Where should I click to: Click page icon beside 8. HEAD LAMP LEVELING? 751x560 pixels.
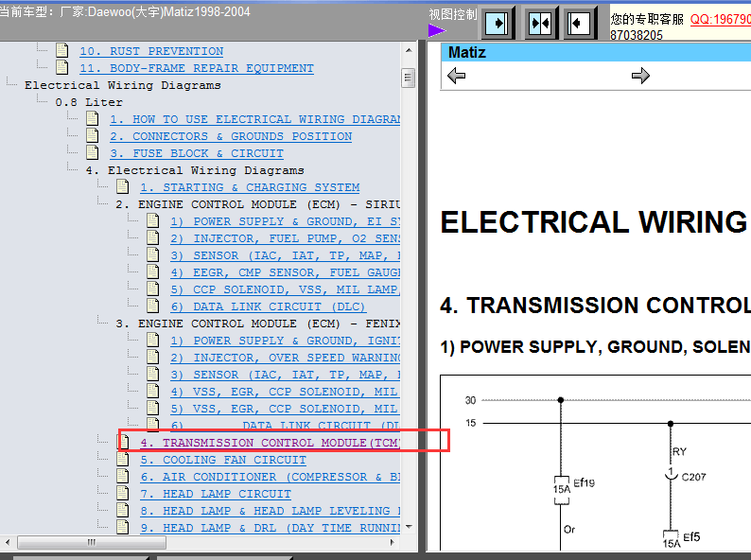123,510
